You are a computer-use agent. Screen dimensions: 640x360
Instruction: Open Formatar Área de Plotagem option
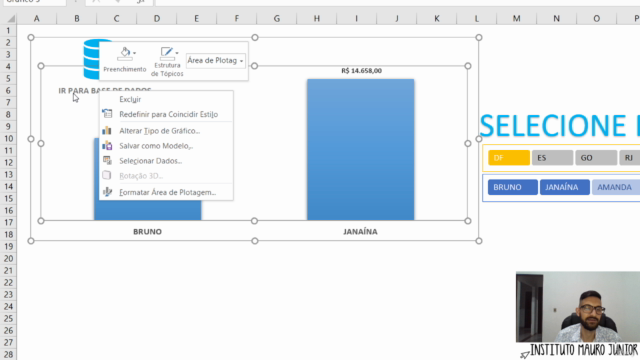[x=166, y=192]
